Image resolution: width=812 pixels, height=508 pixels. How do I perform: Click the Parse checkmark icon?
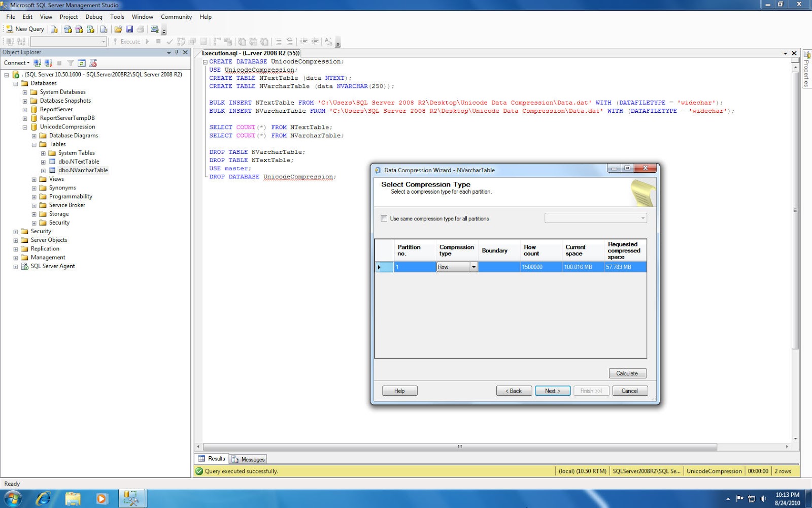coord(170,42)
